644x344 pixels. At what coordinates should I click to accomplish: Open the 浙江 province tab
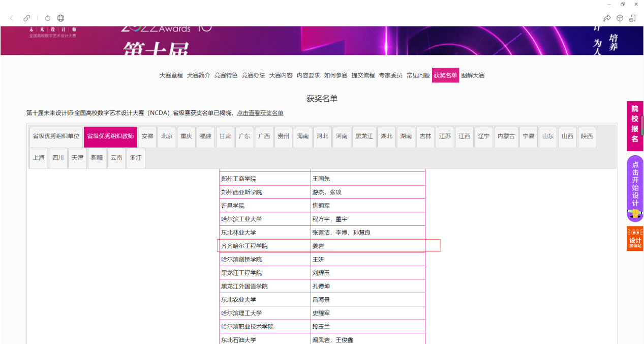coord(136,158)
